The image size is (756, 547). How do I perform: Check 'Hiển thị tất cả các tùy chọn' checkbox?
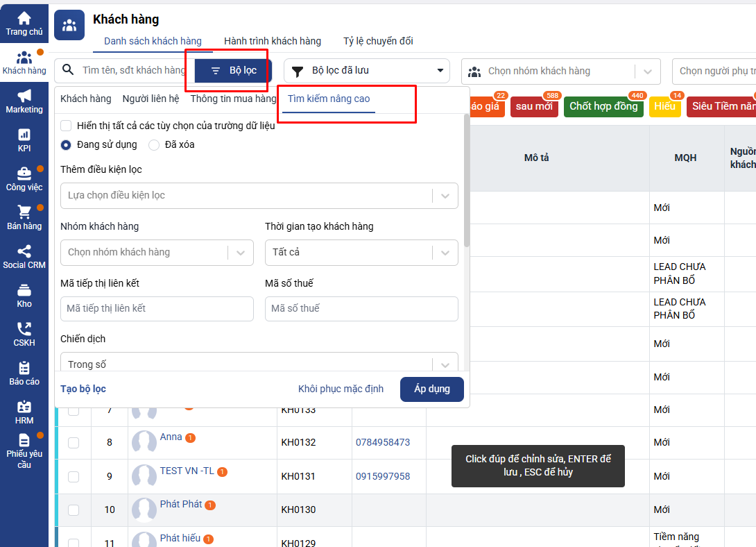[x=67, y=126]
